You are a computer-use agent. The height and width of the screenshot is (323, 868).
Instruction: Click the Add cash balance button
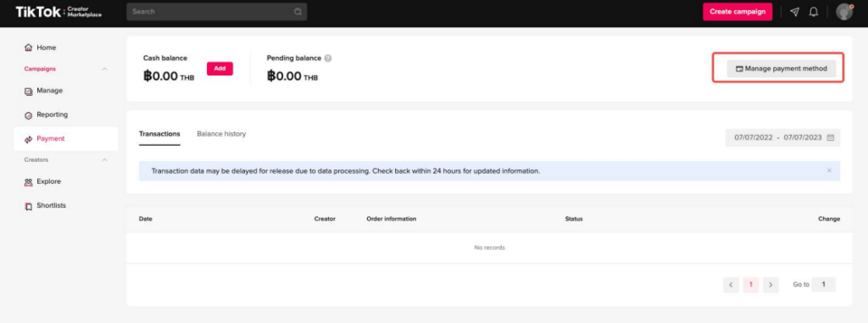coord(220,69)
